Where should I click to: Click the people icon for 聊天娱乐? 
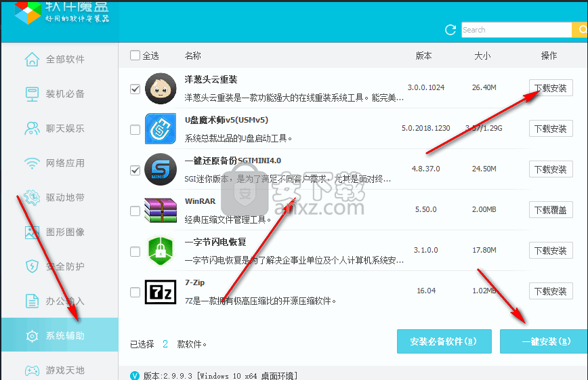(32, 128)
